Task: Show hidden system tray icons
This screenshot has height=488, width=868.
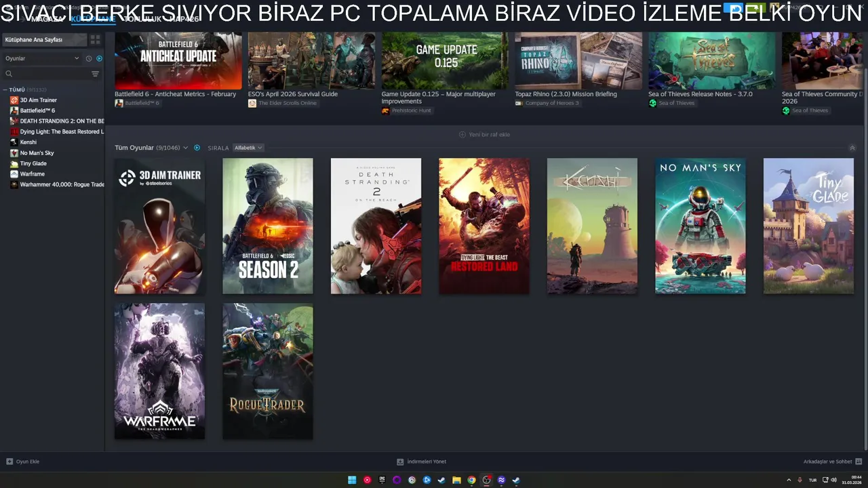Action: tap(789, 480)
